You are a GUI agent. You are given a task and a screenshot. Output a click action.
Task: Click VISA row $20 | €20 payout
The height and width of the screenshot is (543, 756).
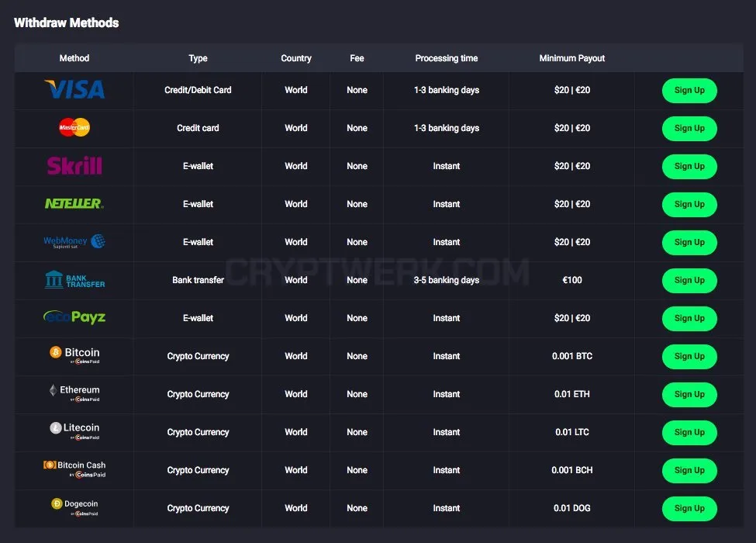571,90
